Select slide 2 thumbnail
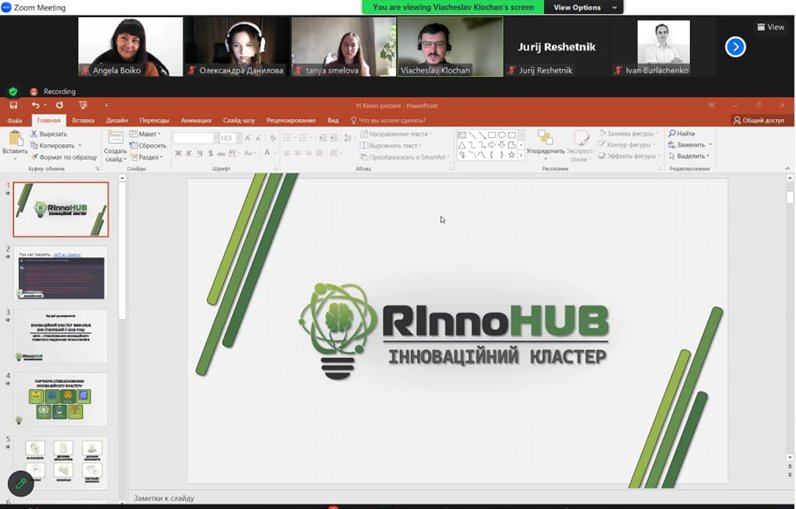This screenshot has height=509, width=796. click(61, 273)
